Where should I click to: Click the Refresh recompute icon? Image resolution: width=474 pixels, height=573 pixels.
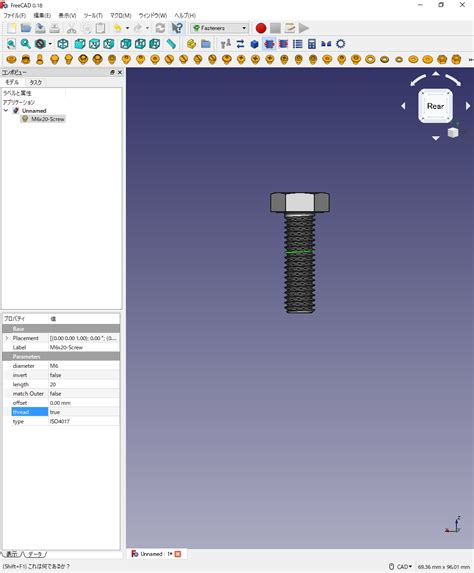(160, 28)
